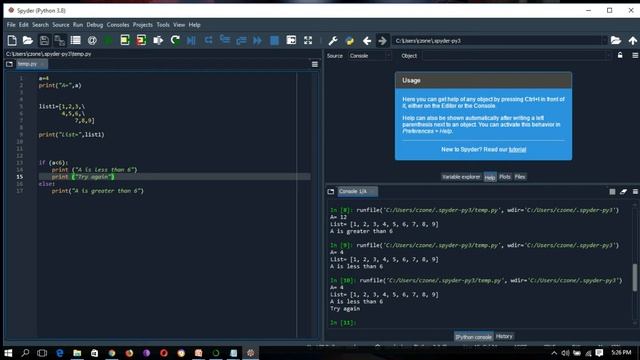The height and width of the screenshot is (360, 640).
Task: Select the Console 1/A tab
Action: tap(358, 191)
